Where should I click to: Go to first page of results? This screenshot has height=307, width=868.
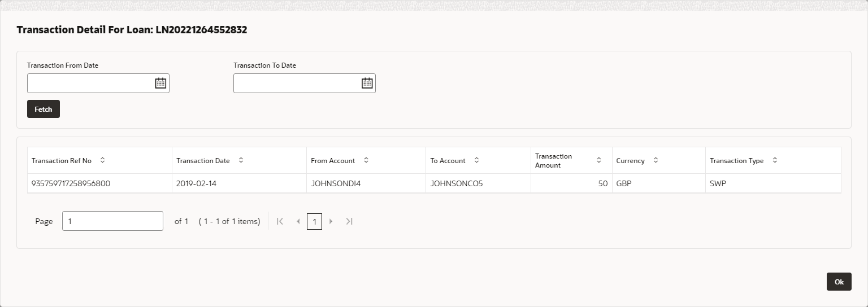(280, 221)
